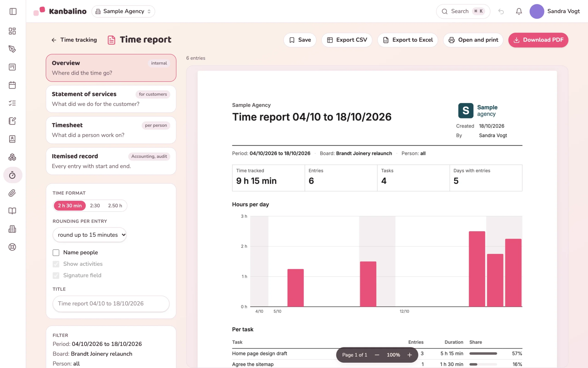
Task: Open the calendar icon in sidebar
Action: (12, 85)
